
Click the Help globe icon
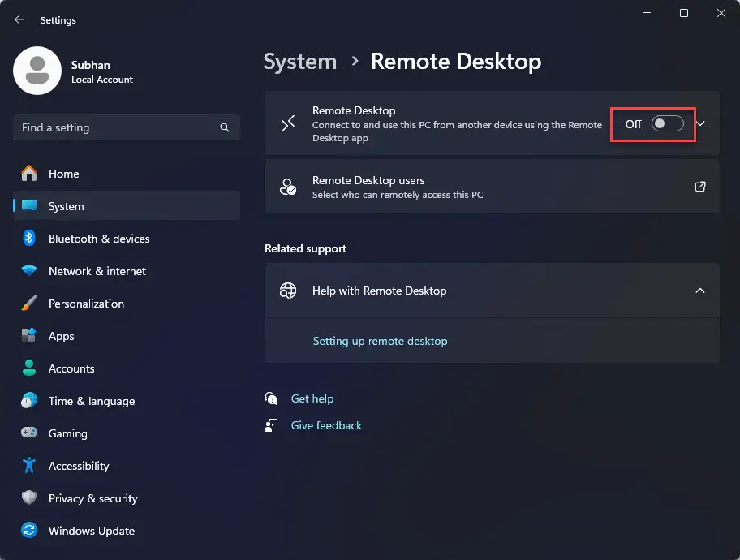pyautogui.click(x=288, y=291)
